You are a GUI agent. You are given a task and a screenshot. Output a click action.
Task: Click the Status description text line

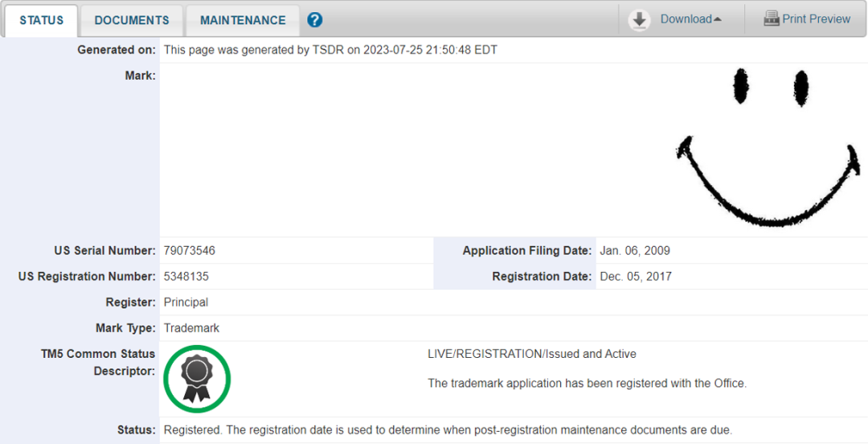448,430
